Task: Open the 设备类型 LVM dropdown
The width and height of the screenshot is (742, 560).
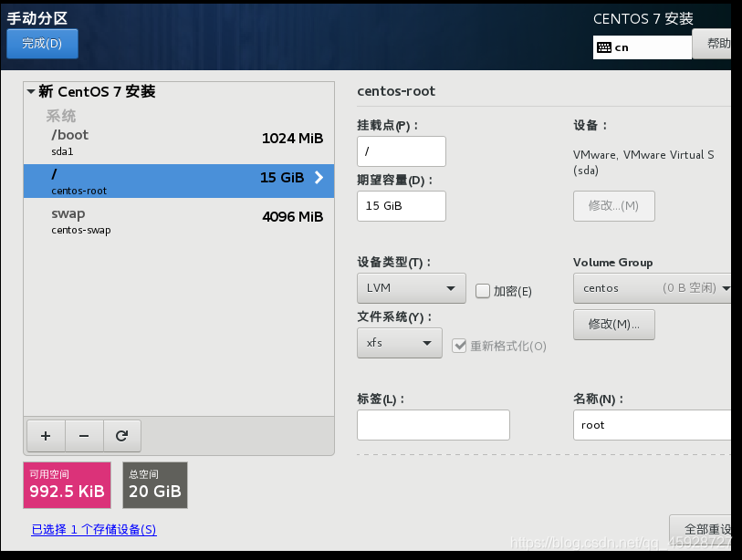Action: tap(411, 288)
